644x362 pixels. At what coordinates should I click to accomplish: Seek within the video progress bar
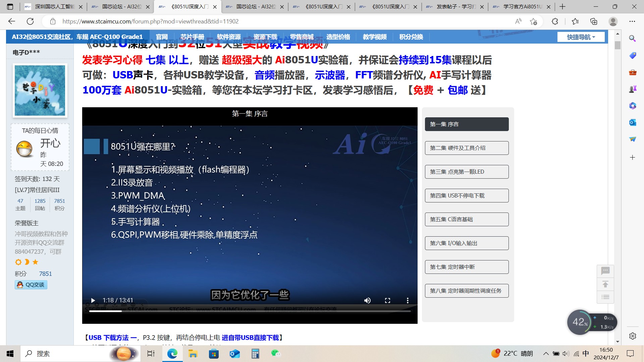(x=250, y=311)
